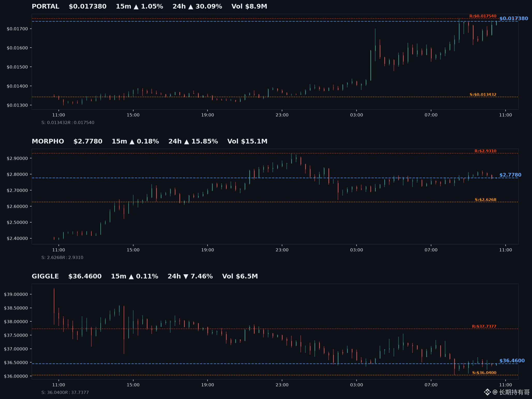Select the $2.70000 y-axis tick label

(x=17, y=190)
